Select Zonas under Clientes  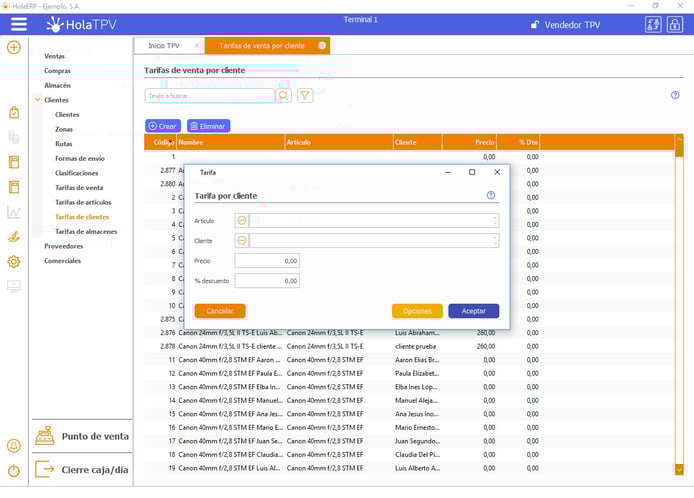pyautogui.click(x=64, y=129)
